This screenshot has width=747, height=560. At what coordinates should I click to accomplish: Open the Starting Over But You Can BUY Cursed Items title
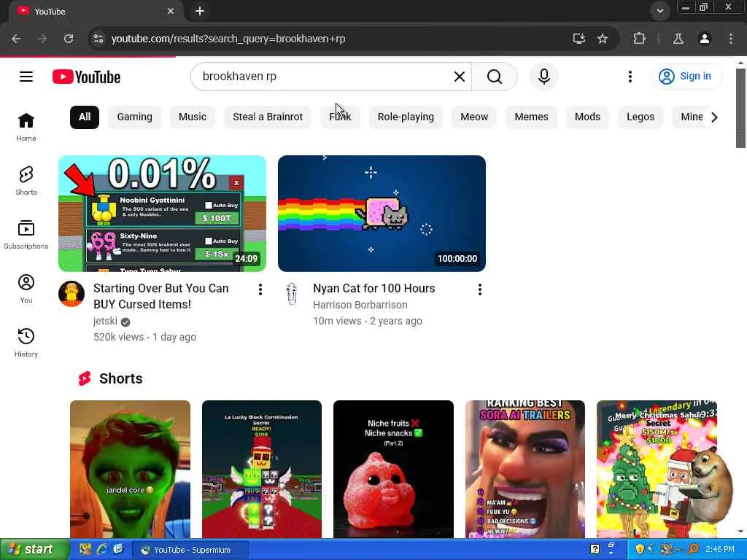click(161, 296)
